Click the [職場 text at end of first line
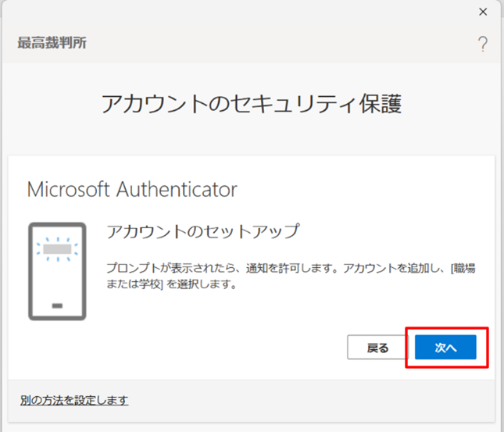This screenshot has width=504, height=432. (463, 268)
